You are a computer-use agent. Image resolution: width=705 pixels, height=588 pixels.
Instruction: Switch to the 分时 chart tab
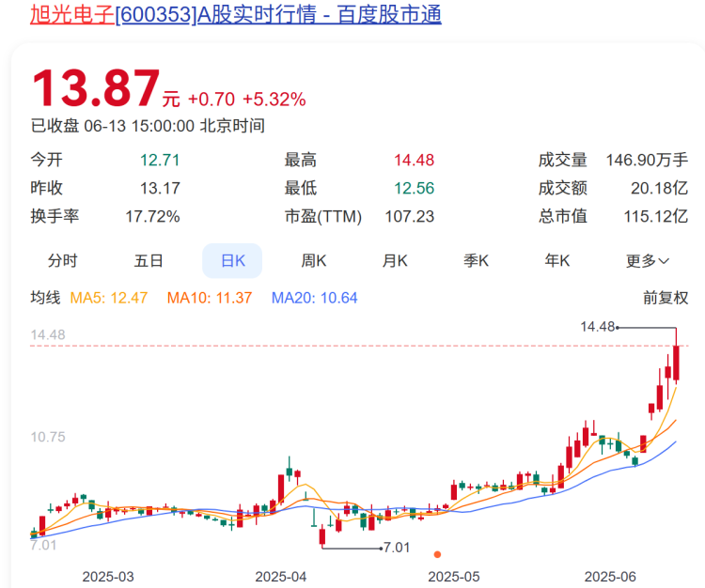(62, 260)
